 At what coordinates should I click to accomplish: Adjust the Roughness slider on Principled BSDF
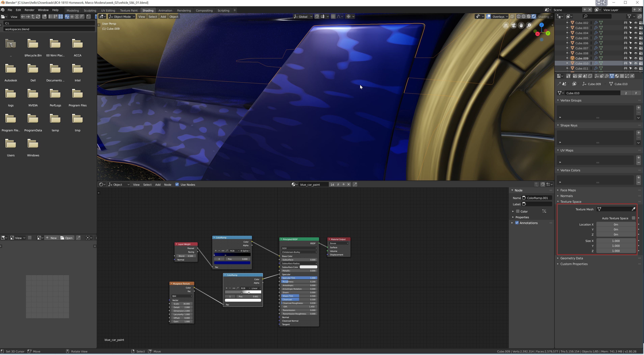[299, 282]
